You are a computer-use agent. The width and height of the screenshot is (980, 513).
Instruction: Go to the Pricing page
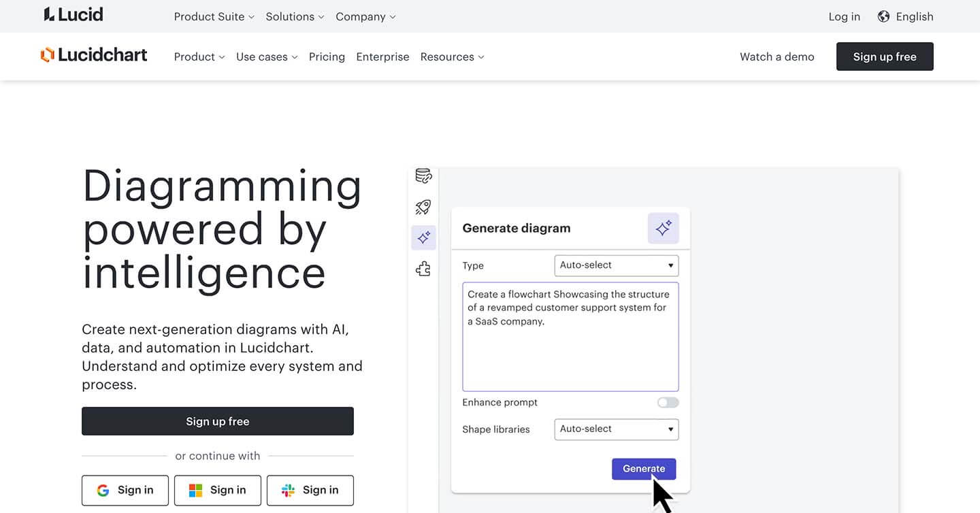[x=327, y=57]
